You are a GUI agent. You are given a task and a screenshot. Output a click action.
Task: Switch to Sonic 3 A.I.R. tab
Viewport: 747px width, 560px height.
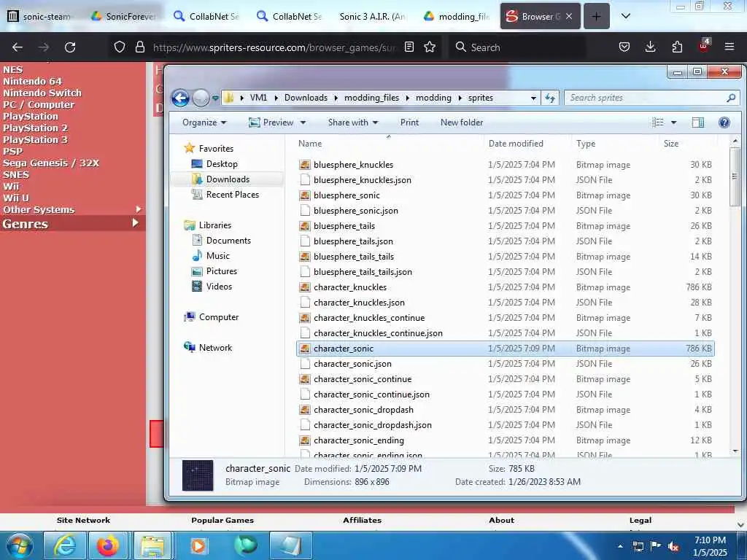click(x=372, y=16)
